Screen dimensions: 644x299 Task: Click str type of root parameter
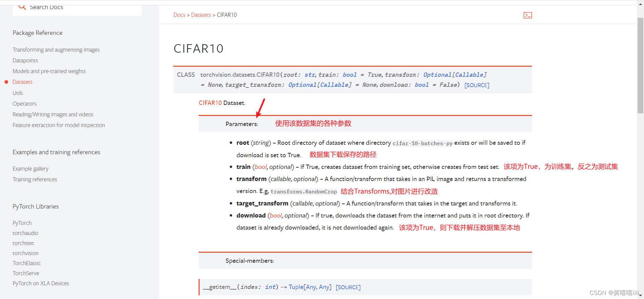point(310,75)
